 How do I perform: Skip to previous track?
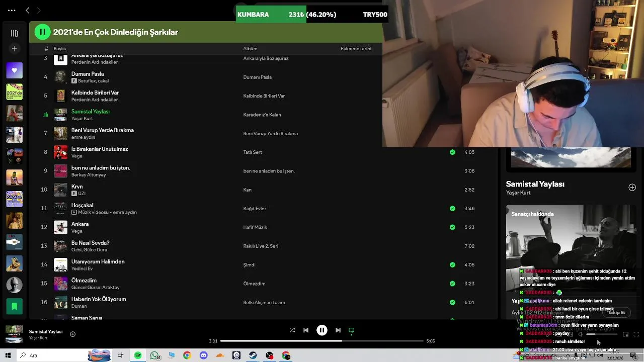coord(306,330)
